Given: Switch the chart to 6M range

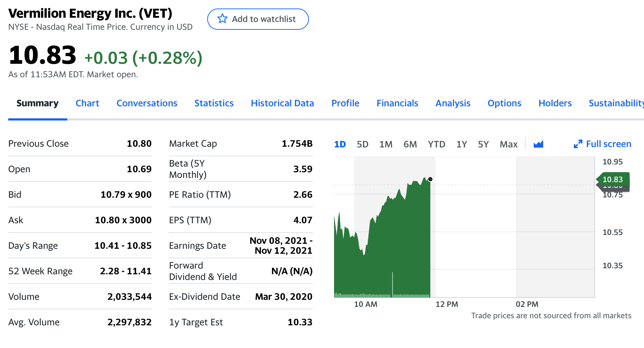Looking at the screenshot, I should tap(410, 144).
